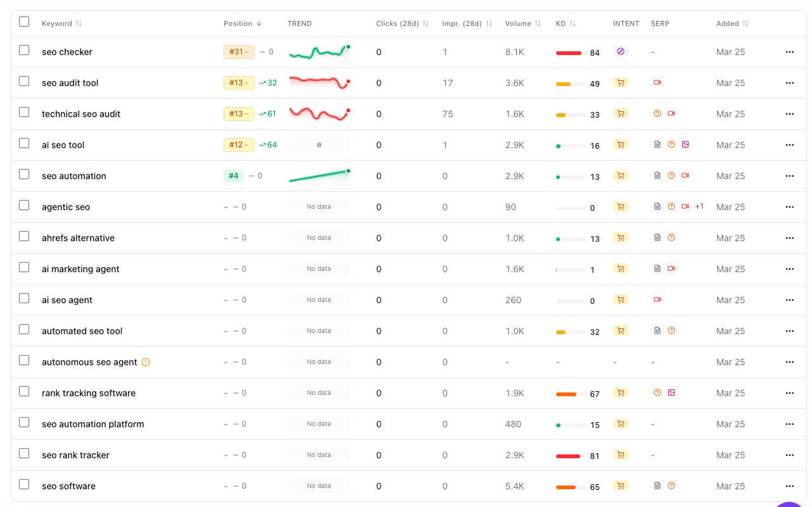Screen dimensions: 812x507
Task: Click the video feature icon for "seo automation"
Action: (685, 175)
